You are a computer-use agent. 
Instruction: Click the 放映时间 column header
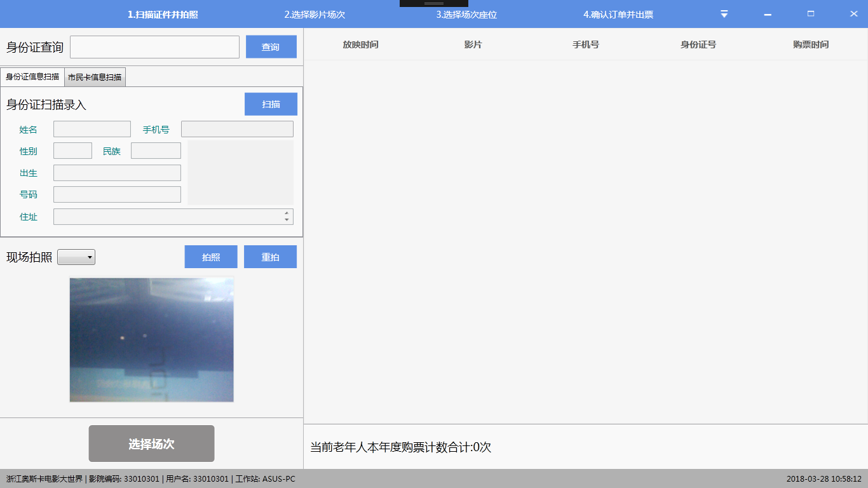360,44
